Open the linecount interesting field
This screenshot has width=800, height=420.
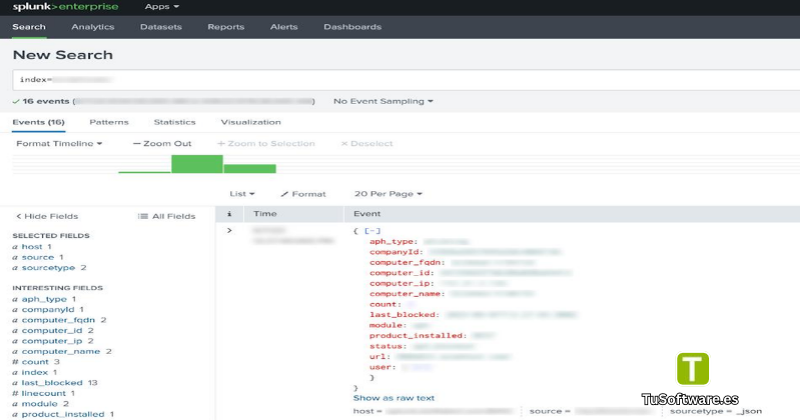43,393
